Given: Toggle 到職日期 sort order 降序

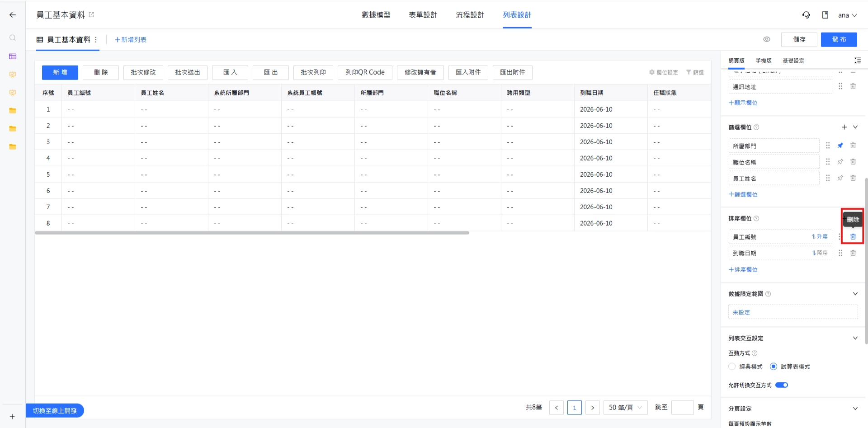Looking at the screenshot, I should pos(820,253).
